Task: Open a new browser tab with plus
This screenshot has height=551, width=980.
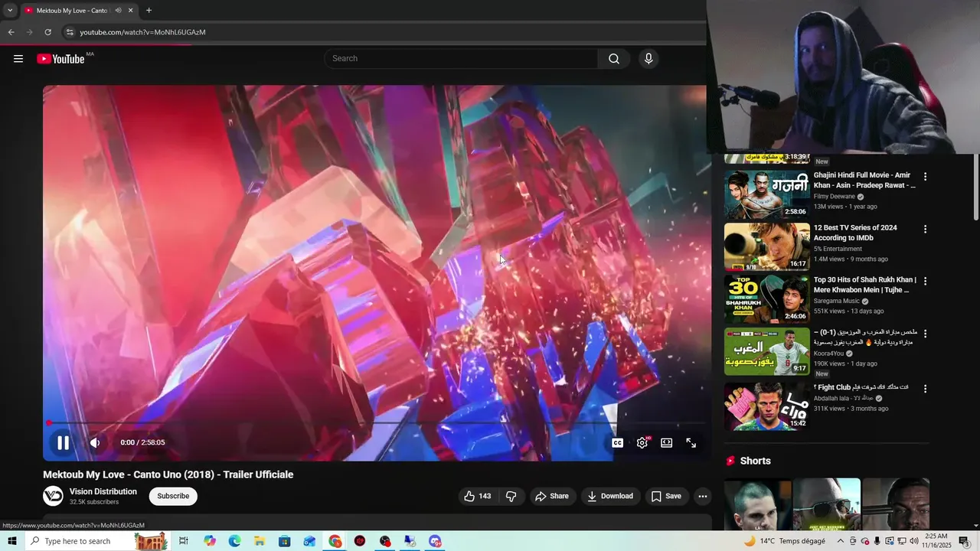Action: point(149,11)
